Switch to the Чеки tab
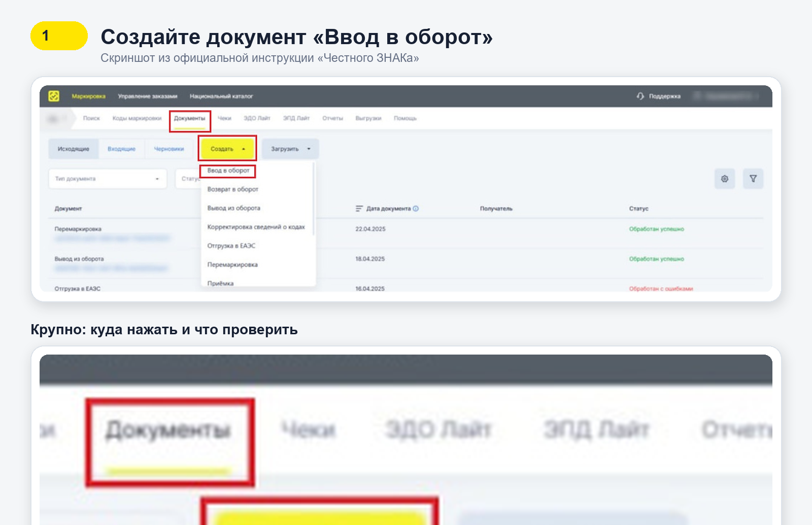 click(x=224, y=118)
